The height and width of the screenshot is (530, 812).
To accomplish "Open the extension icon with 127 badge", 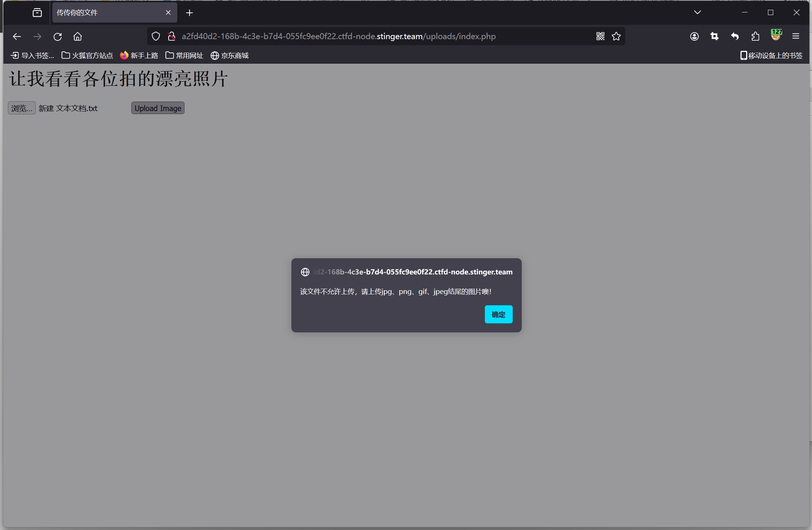I will 775,35.
